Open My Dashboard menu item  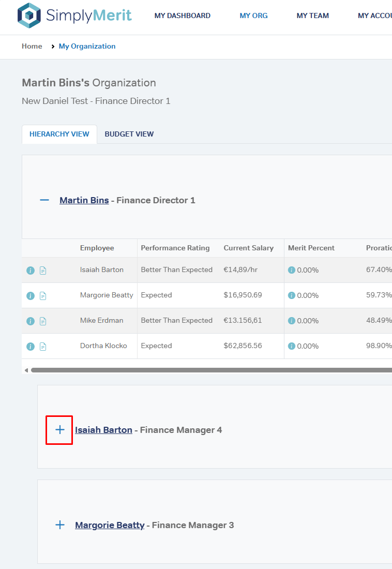182,16
